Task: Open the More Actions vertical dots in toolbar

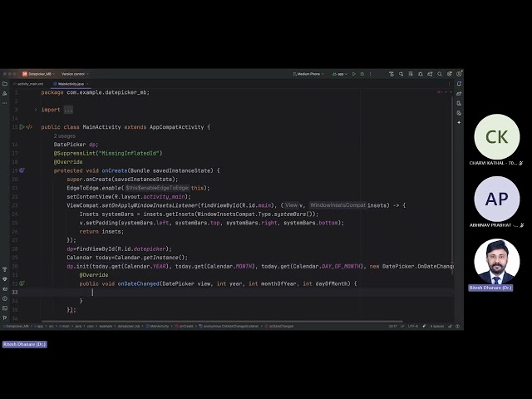Action: click(370, 74)
